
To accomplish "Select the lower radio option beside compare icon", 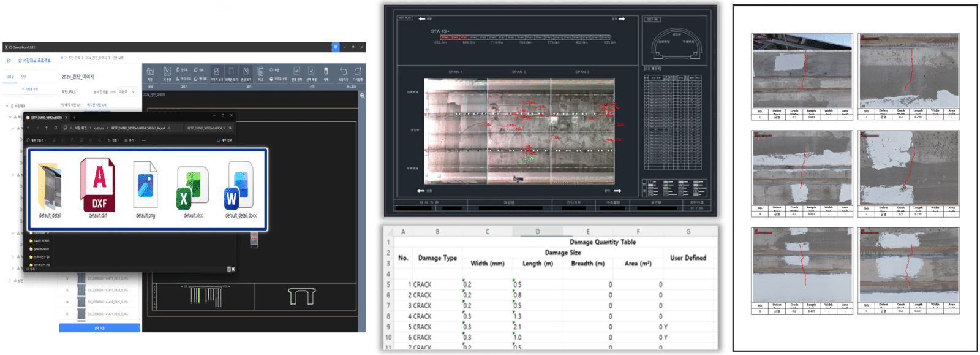I will coord(271,79).
